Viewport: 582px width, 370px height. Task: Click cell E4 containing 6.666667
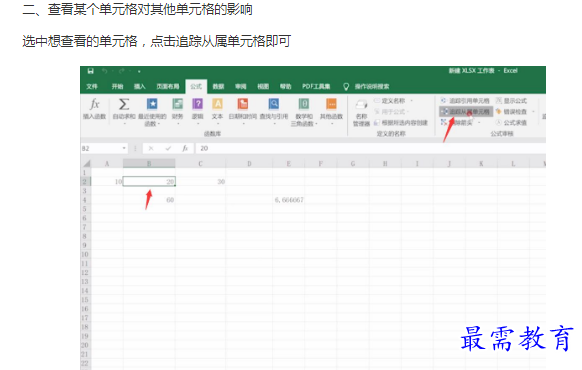[288, 200]
